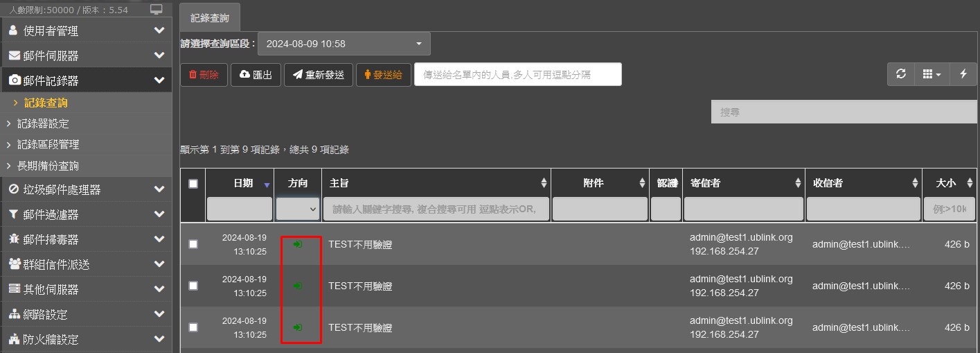
Task: Click the sort arrow on the 日期 column
Action: [267, 184]
